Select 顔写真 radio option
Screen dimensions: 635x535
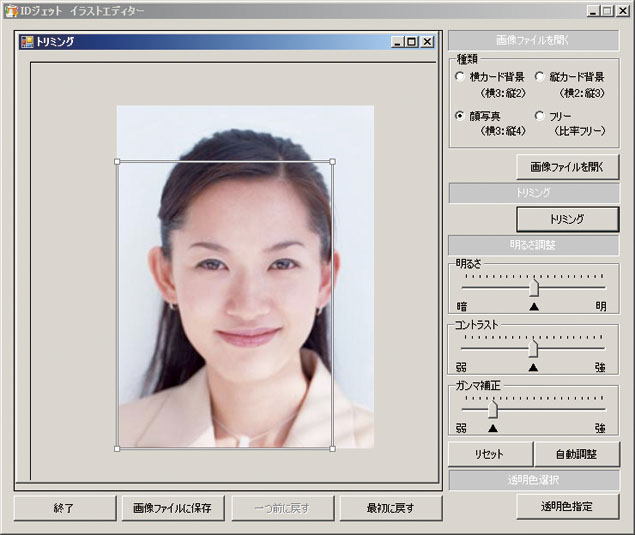point(460,116)
